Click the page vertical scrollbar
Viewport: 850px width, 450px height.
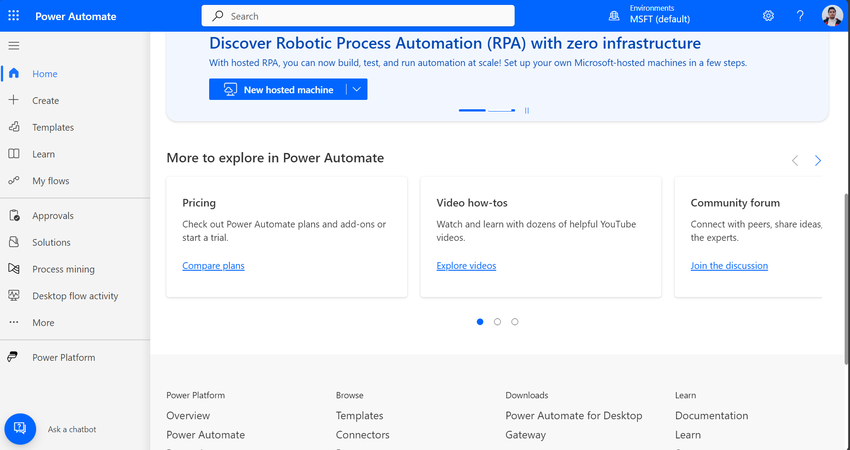(x=846, y=279)
